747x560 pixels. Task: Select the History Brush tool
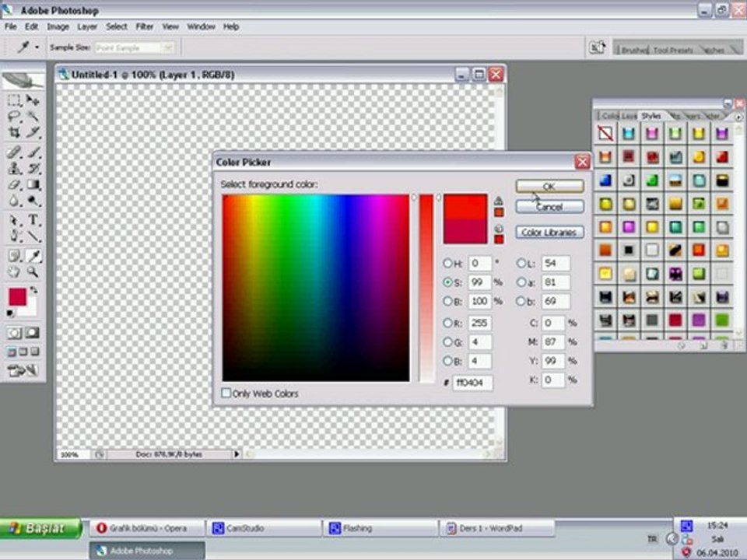pos(33,168)
